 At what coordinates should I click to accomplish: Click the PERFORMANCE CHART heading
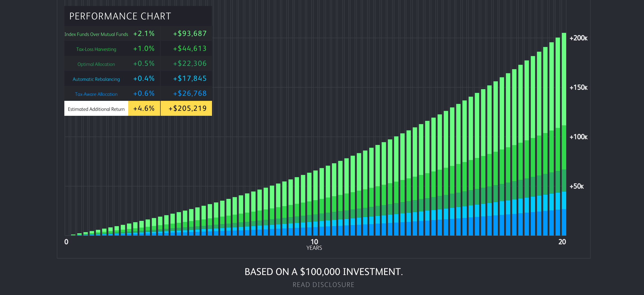click(x=120, y=16)
